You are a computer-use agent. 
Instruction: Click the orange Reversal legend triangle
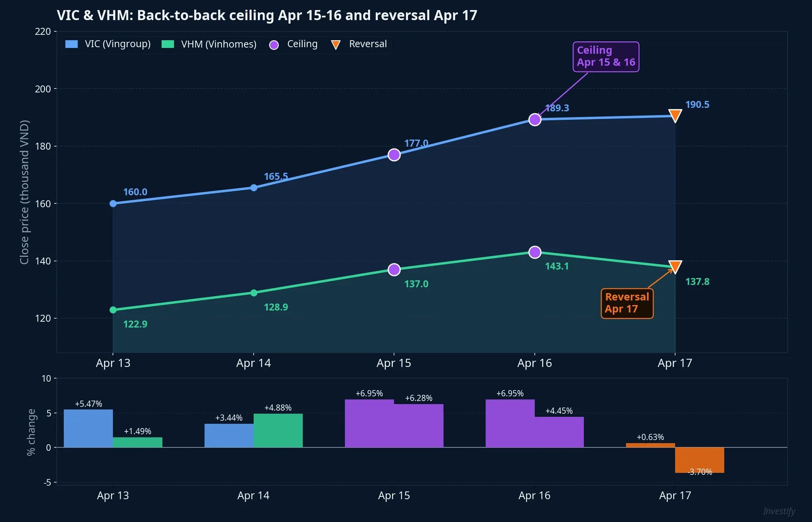click(x=336, y=45)
